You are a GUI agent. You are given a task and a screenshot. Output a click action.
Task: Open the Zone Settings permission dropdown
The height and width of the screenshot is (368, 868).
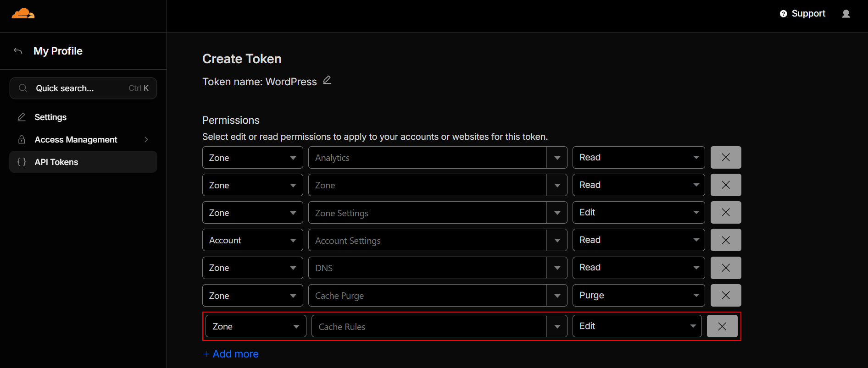(x=438, y=213)
